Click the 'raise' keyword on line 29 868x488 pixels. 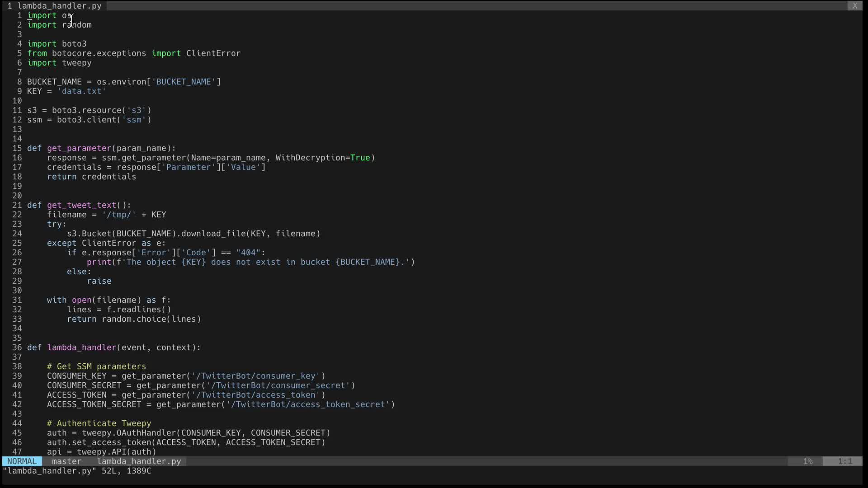click(x=99, y=281)
